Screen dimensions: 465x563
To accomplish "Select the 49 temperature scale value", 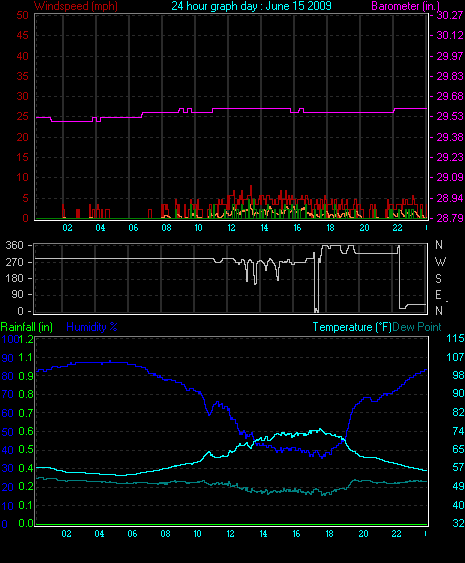I will 458,487.
